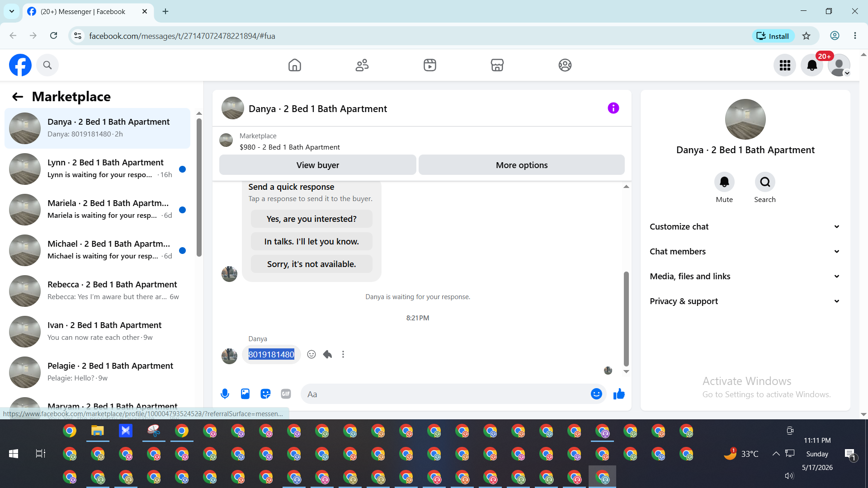The image size is (868, 488).
Task: Open the Marketplace storefront icon
Action: click(x=497, y=65)
